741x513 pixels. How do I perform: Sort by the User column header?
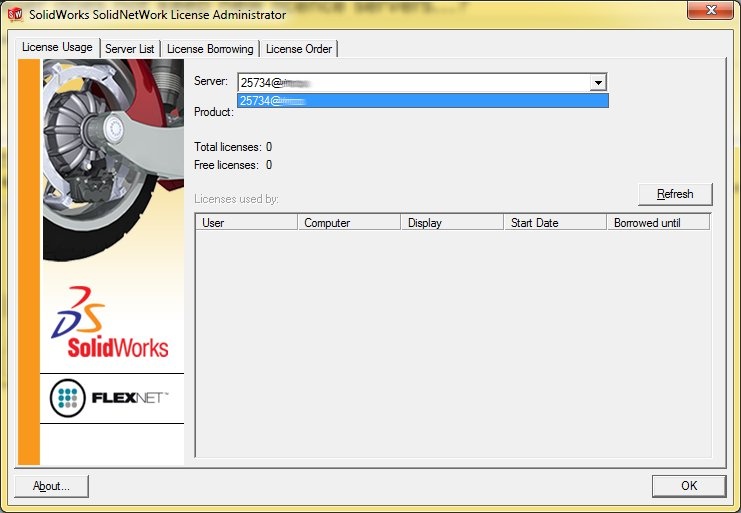pyautogui.click(x=246, y=222)
